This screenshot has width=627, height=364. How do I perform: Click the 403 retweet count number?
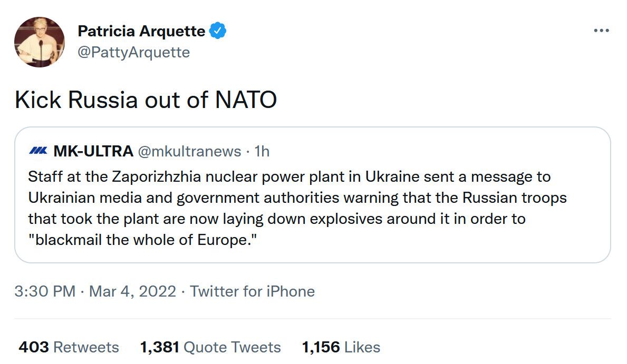(x=34, y=347)
